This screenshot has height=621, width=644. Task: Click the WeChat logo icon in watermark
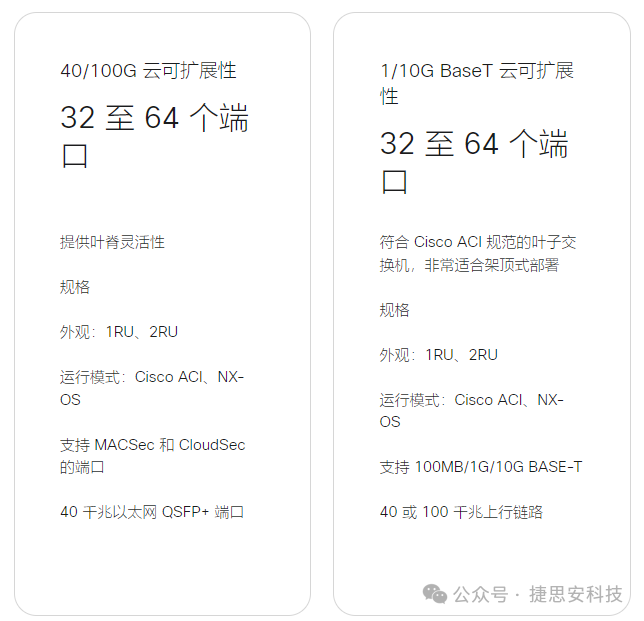[x=435, y=594]
